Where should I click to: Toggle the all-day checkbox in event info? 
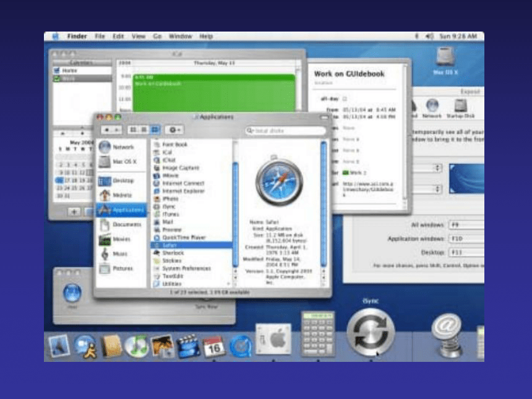(x=345, y=99)
